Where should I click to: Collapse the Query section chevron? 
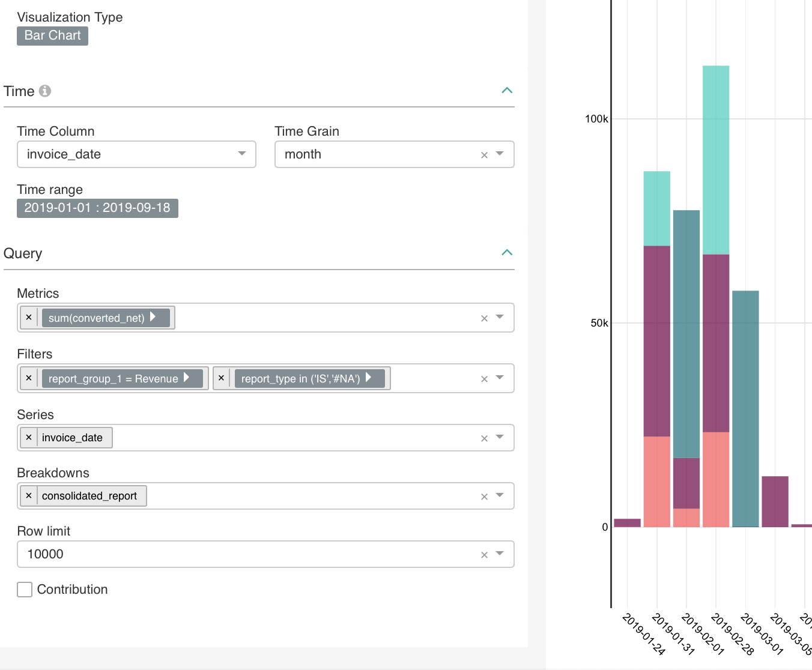[507, 253]
